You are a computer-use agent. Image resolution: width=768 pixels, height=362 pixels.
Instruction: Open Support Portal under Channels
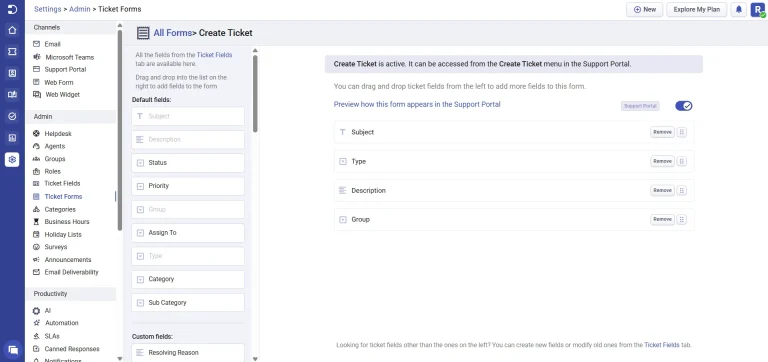pos(65,70)
